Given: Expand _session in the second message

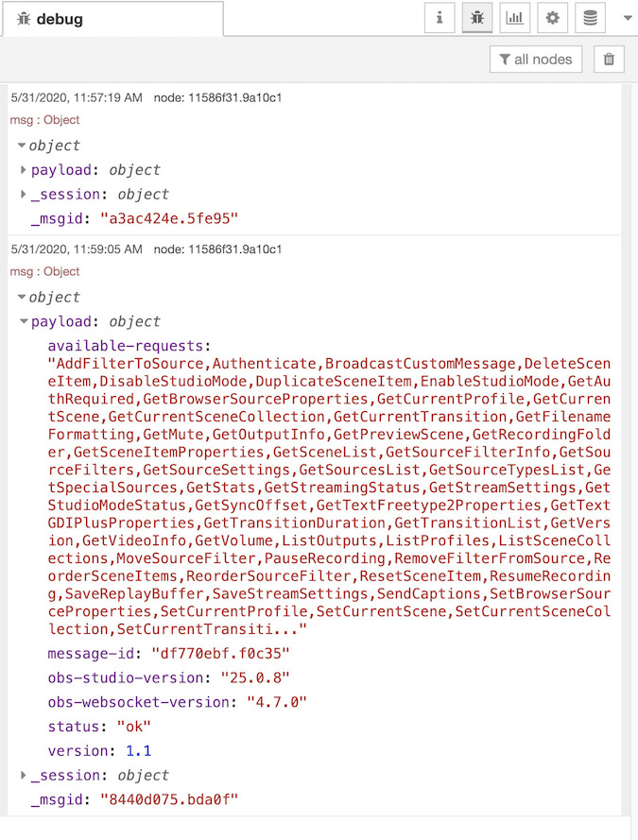Looking at the screenshot, I should coord(25,775).
